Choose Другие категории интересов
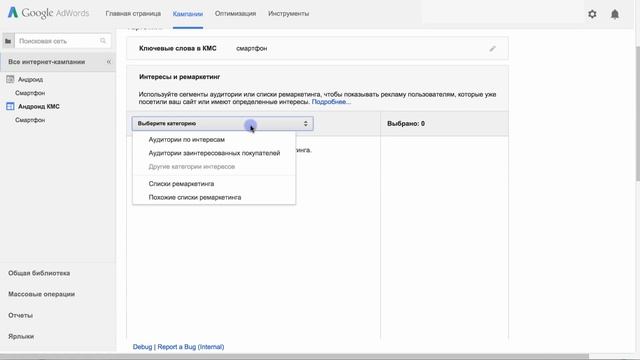This screenshot has height=360, width=640. [192, 167]
